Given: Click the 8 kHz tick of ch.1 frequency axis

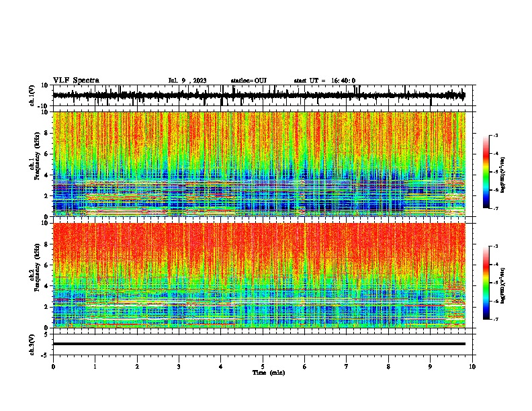Looking at the screenshot, I should tap(46, 133).
